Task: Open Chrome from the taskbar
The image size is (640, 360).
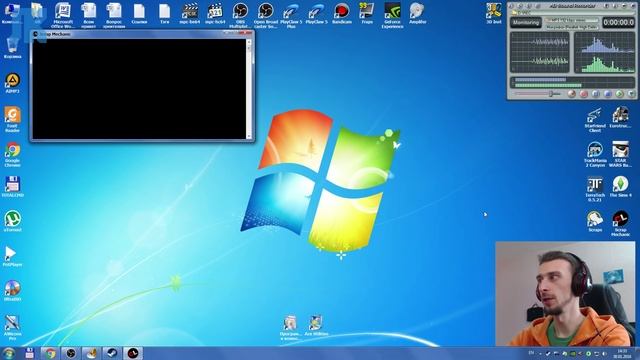Action: click(x=50, y=353)
